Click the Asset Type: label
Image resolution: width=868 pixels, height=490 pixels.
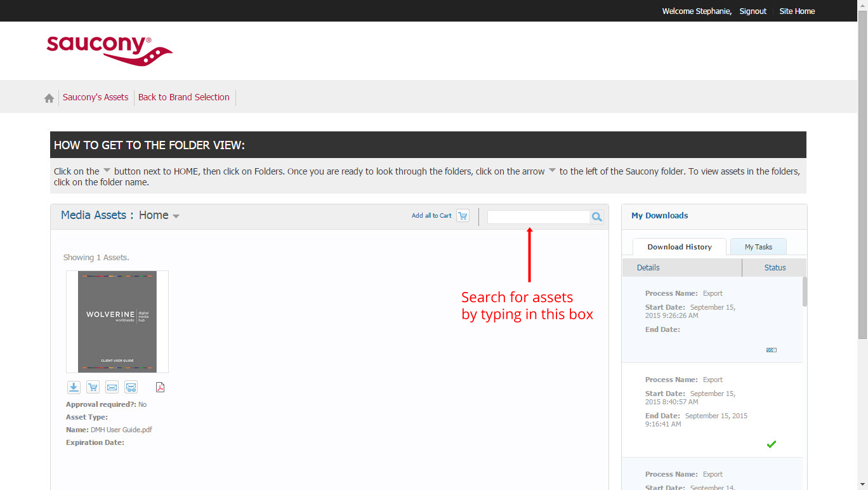point(87,417)
